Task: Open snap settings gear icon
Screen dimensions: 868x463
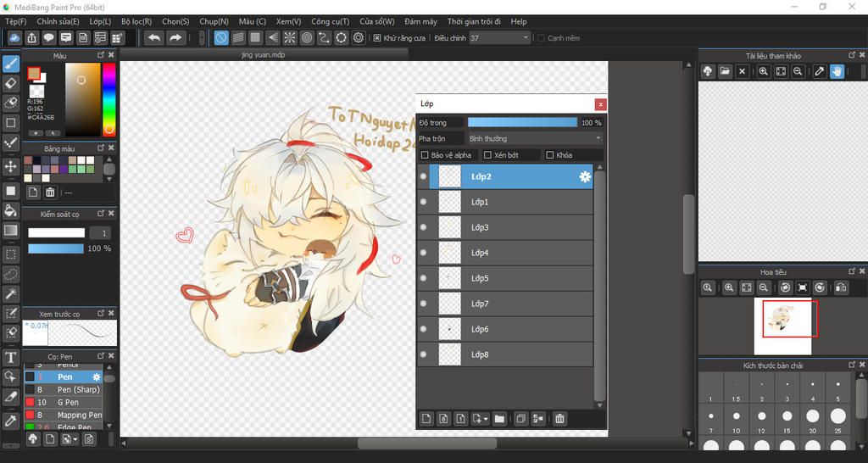Action: click(x=359, y=37)
